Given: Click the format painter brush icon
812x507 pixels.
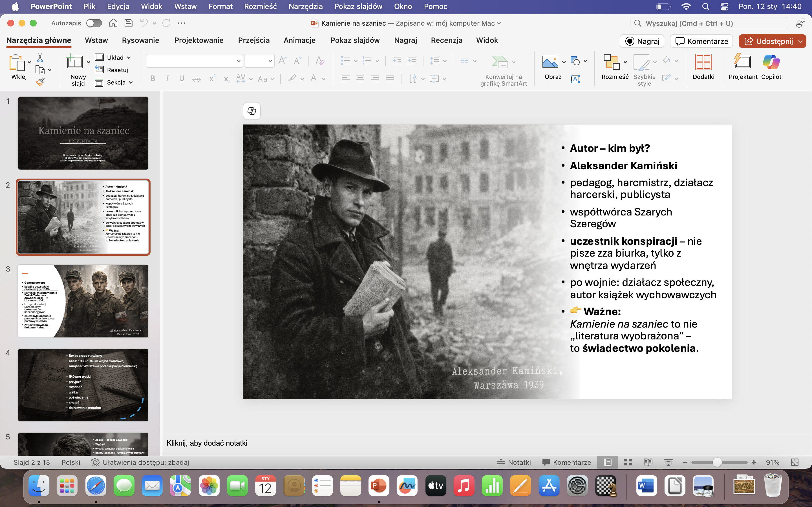Looking at the screenshot, I should tap(40, 82).
